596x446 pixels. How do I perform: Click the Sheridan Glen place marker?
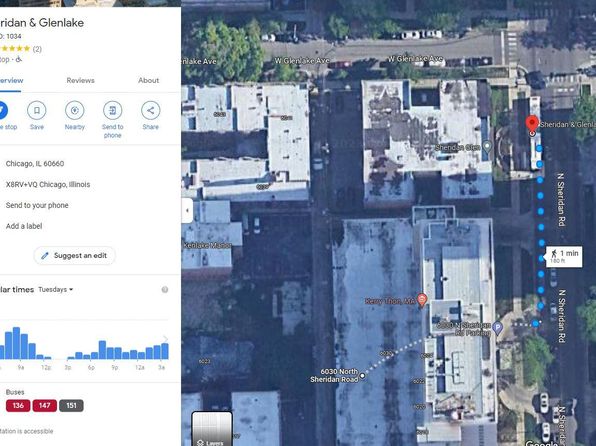pos(487,147)
